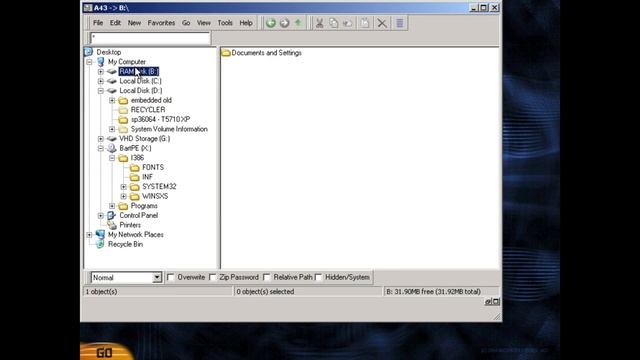Open the New menu
Screen dimensions: 640x360
(134, 23)
